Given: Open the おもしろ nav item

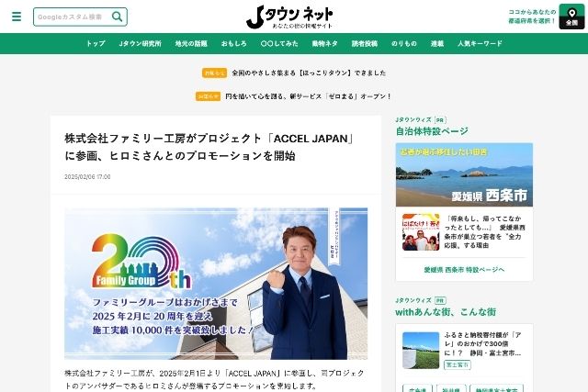Looking at the screenshot, I should 234,43.
